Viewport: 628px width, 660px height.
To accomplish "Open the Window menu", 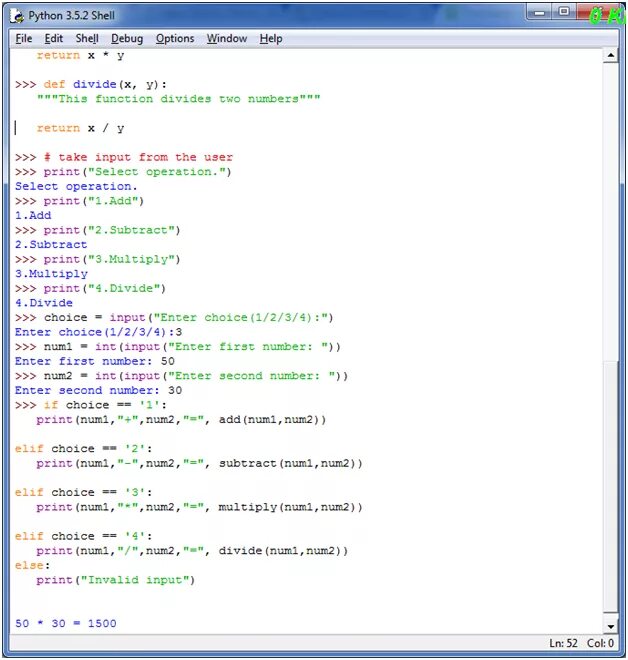I will (226, 39).
